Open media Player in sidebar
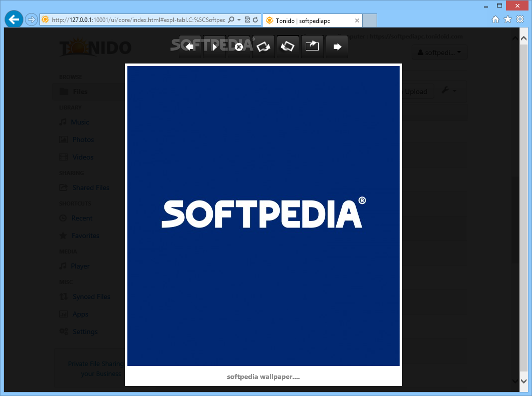Viewport: 532px width, 396px height. (74, 266)
